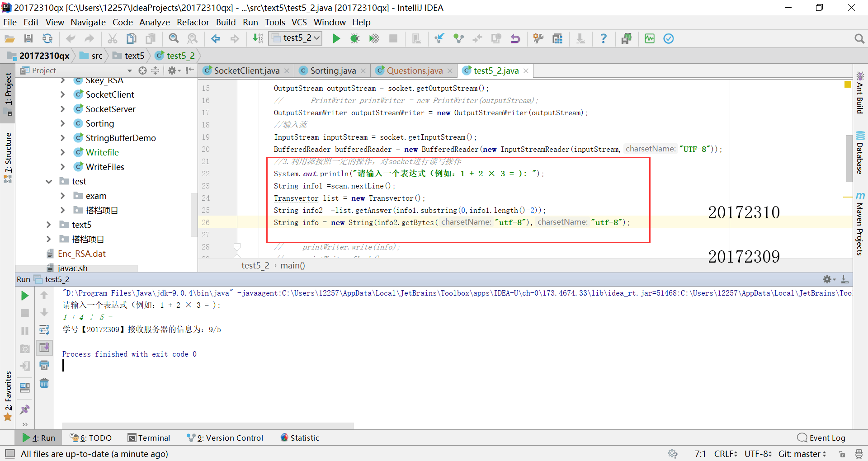This screenshot has height=461, width=868.
Task: Open the VCS menu
Action: click(x=299, y=22)
